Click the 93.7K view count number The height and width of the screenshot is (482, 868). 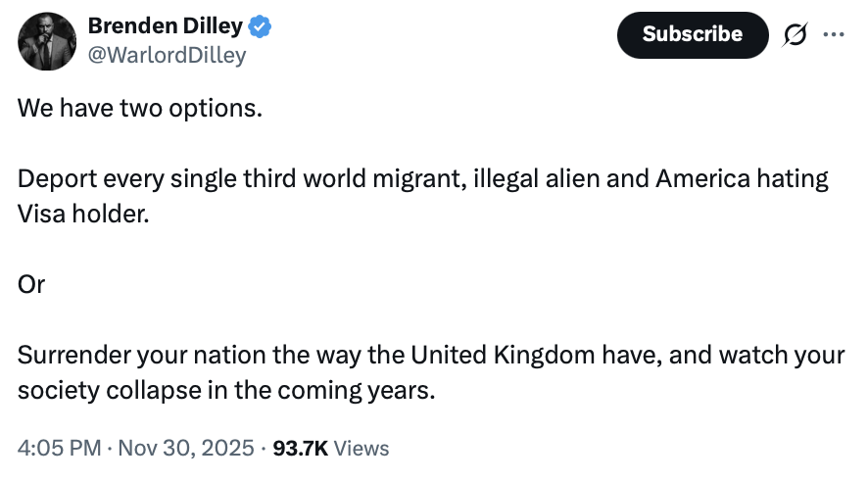(300, 449)
